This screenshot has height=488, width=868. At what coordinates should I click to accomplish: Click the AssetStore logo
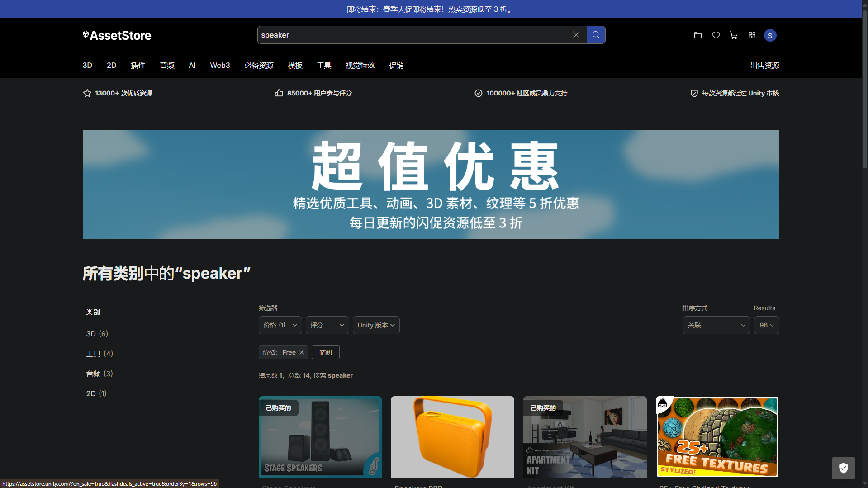pyautogui.click(x=117, y=35)
